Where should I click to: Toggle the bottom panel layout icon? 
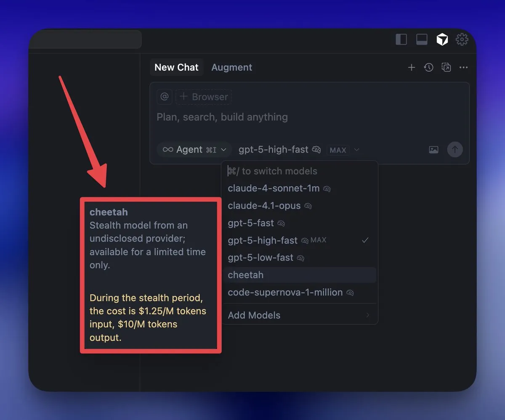pyautogui.click(x=422, y=40)
